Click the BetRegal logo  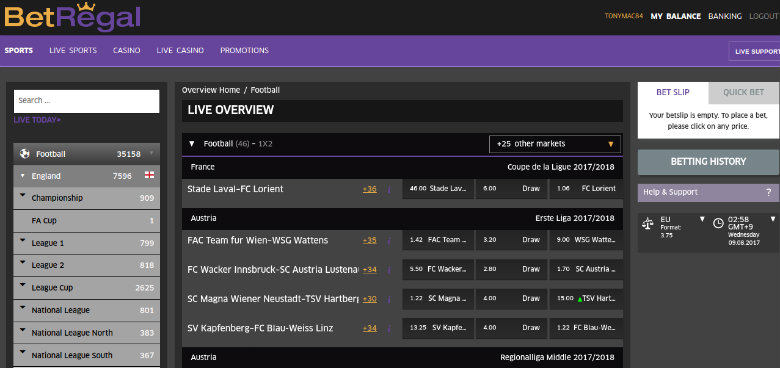coord(72,17)
